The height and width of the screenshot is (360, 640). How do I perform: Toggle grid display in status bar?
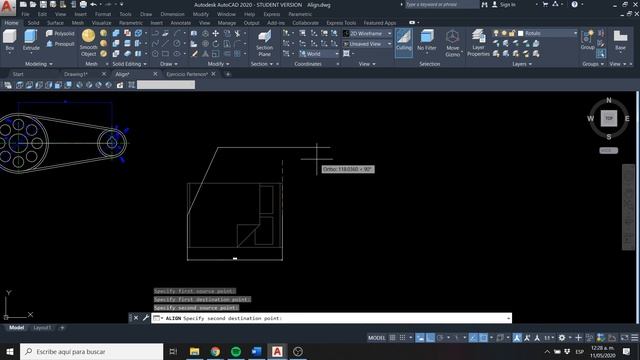(392, 338)
